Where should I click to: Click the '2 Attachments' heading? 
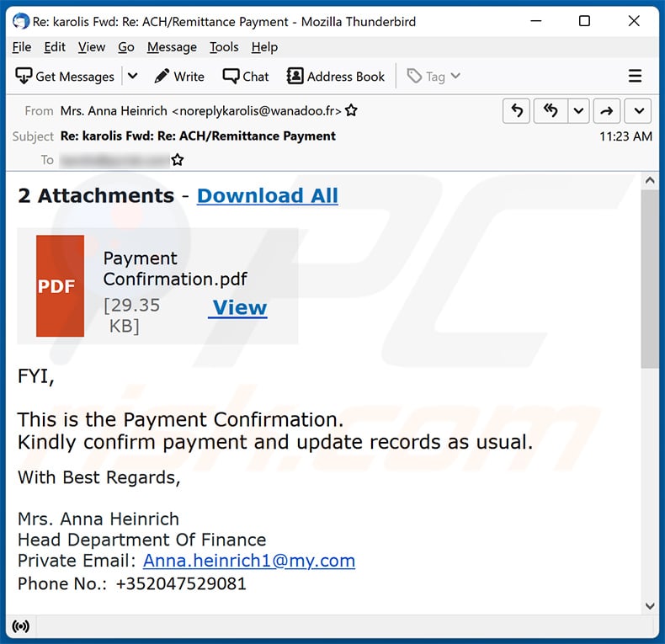[x=96, y=196]
